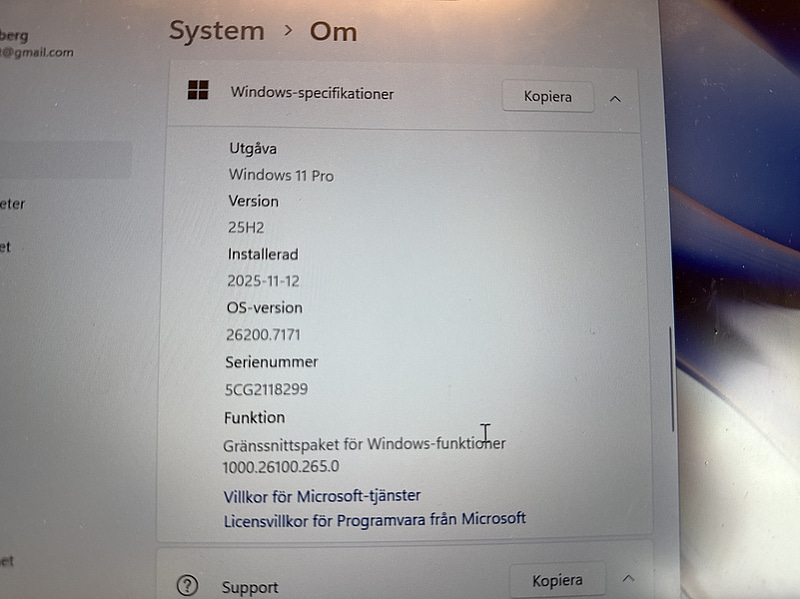Open Licensvillkor för Programvara från Microsoft
Viewport: 800px width, 599px height.
click(374, 518)
